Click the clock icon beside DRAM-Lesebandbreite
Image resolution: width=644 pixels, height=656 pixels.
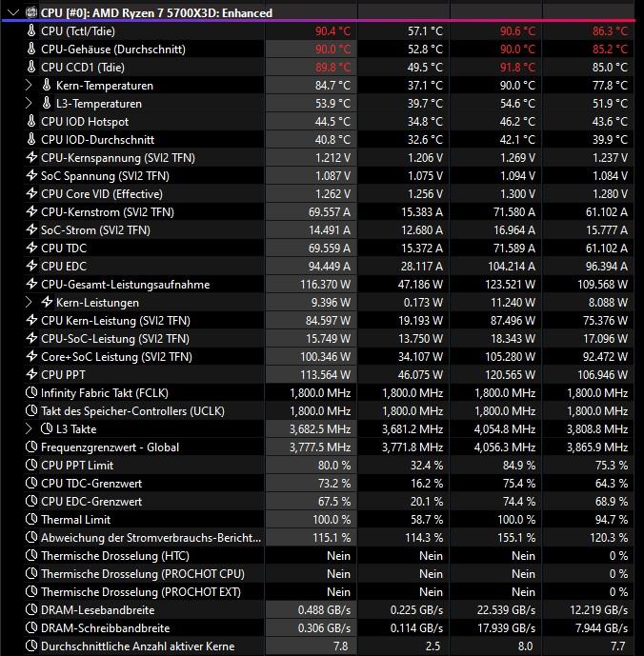pos(31,609)
